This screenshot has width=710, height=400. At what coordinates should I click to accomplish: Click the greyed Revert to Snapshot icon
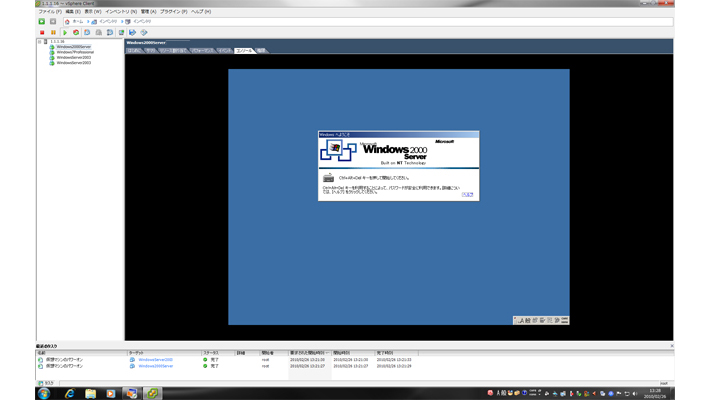pyautogui.click(x=99, y=33)
